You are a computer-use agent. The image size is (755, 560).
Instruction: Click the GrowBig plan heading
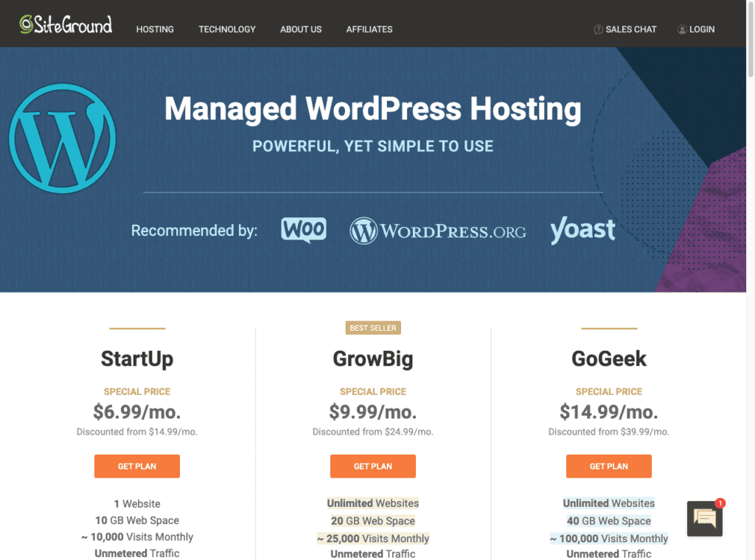click(373, 359)
